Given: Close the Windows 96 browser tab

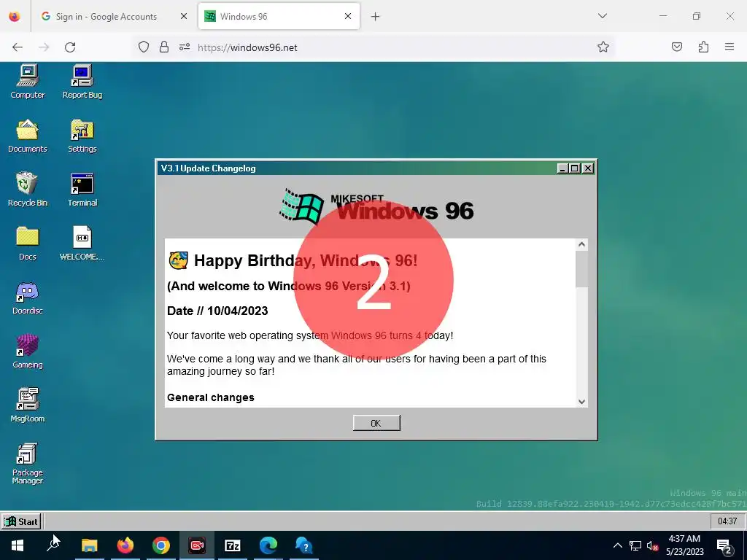Looking at the screenshot, I should pyautogui.click(x=348, y=16).
